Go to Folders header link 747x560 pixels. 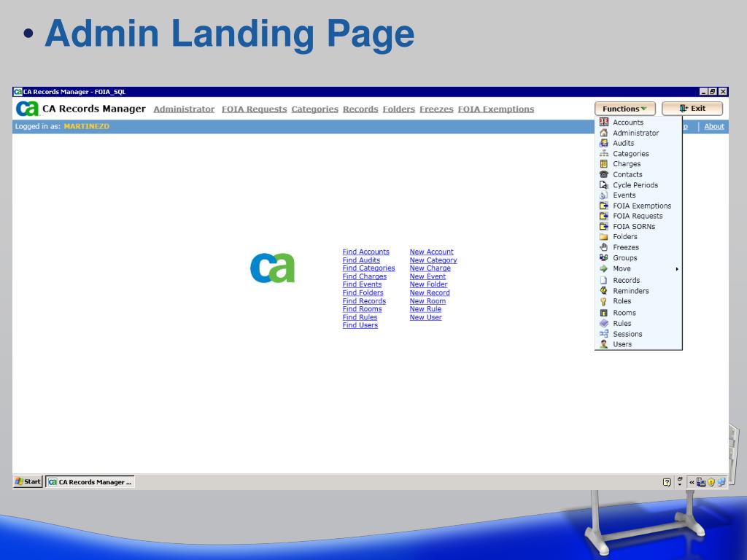coord(399,109)
